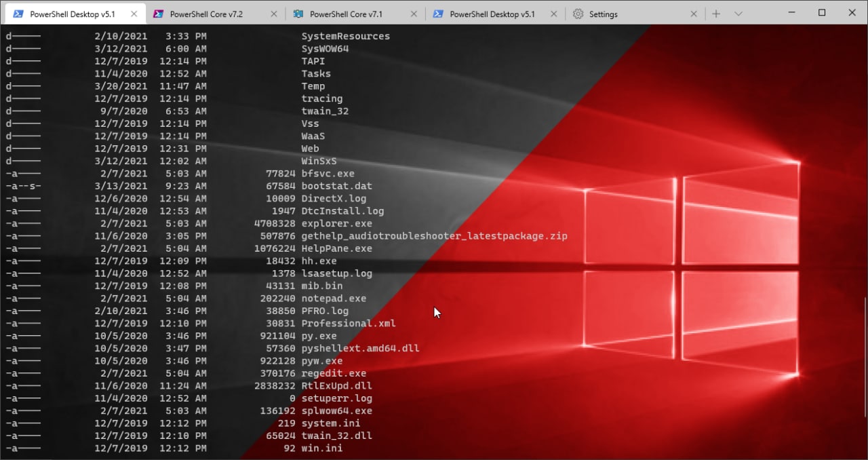Screen dimensions: 868x460
Task: Click the mib.bin file name
Action: (x=322, y=286)
